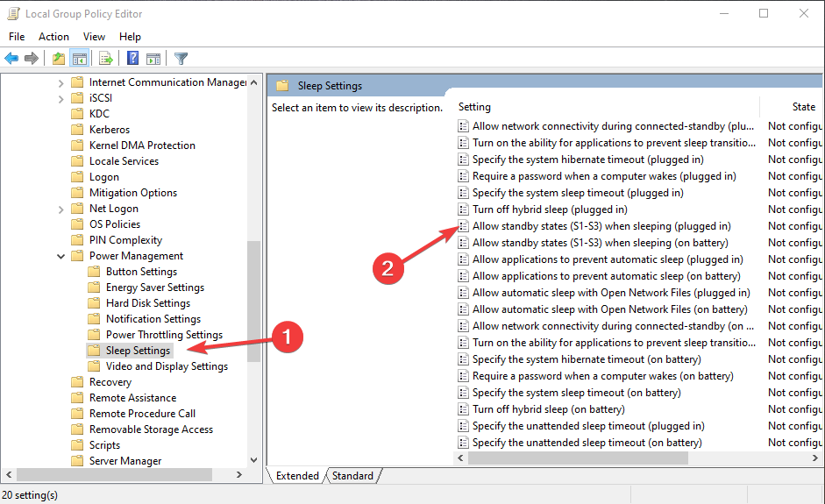
Task: Switch to the Extended tab
Action: tap(297, 476)
